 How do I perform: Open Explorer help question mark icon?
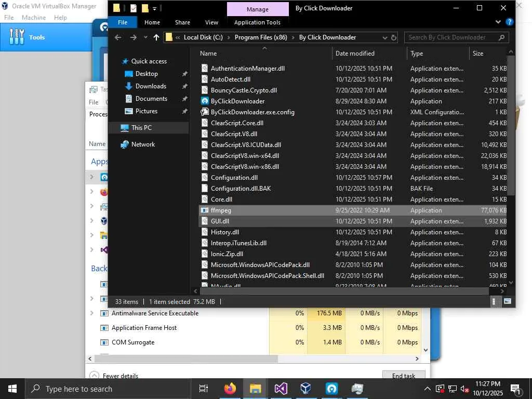tap(509, 22)
